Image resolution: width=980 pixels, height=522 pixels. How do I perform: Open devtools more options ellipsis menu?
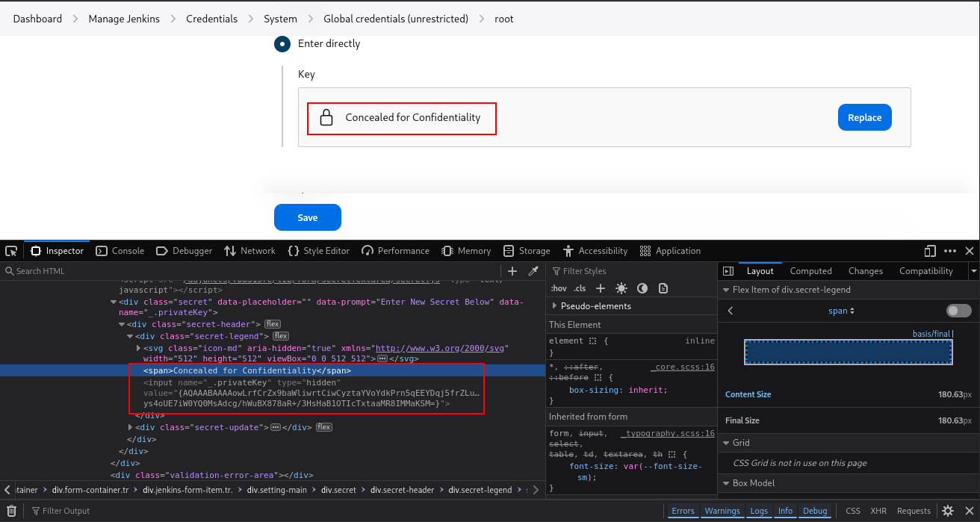coord(950,251)
